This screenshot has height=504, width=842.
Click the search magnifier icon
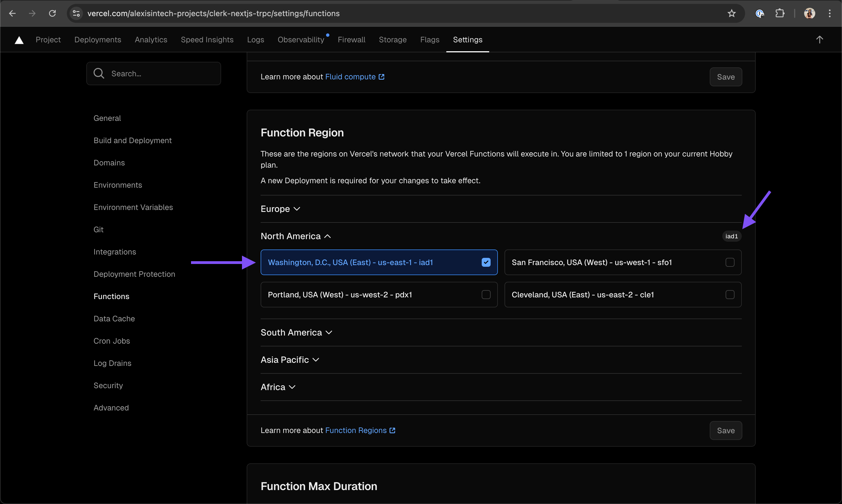(99, 73)
